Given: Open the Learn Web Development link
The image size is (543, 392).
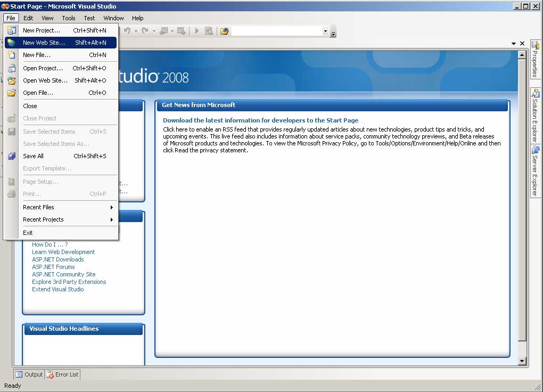Looking at the screenshot, I should 63,252.
